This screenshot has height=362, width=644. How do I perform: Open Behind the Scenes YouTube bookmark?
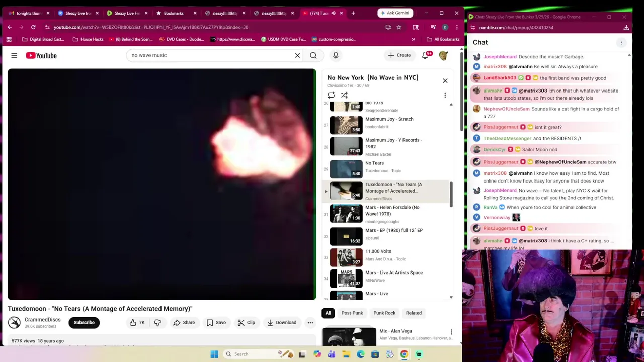[130, 39]
